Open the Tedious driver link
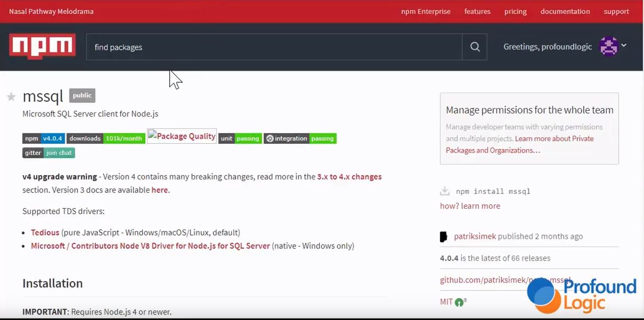The image size is (644, 320). (45, 232)
